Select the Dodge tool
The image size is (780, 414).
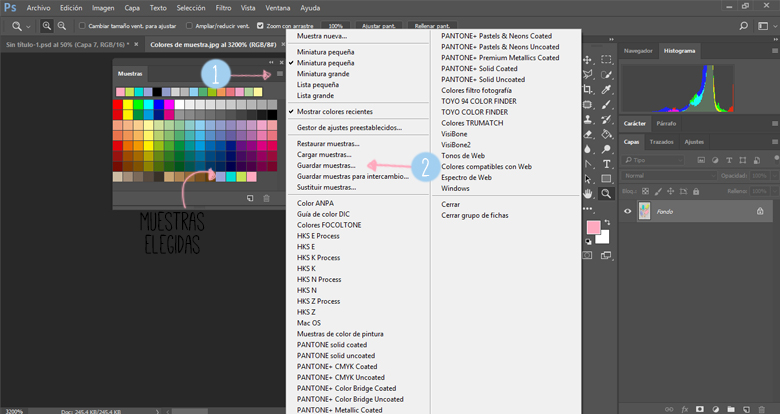pos(606,149)
